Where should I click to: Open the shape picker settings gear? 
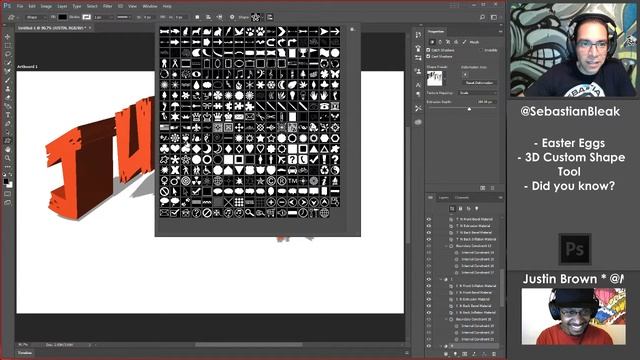pyautogui.click(x=353, y=30)
